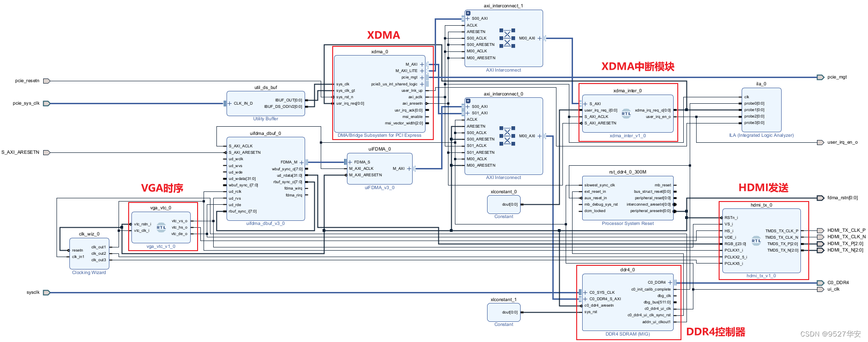Select the fdma_rstn[0:0] output port symbol
This screenshot has width=868, height=342.
click(820, 198)
